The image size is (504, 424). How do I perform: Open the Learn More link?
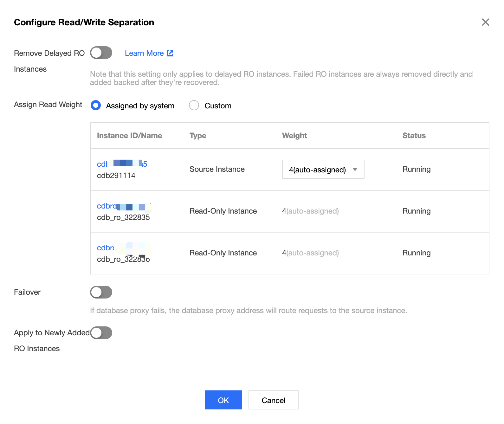point(144,53)
